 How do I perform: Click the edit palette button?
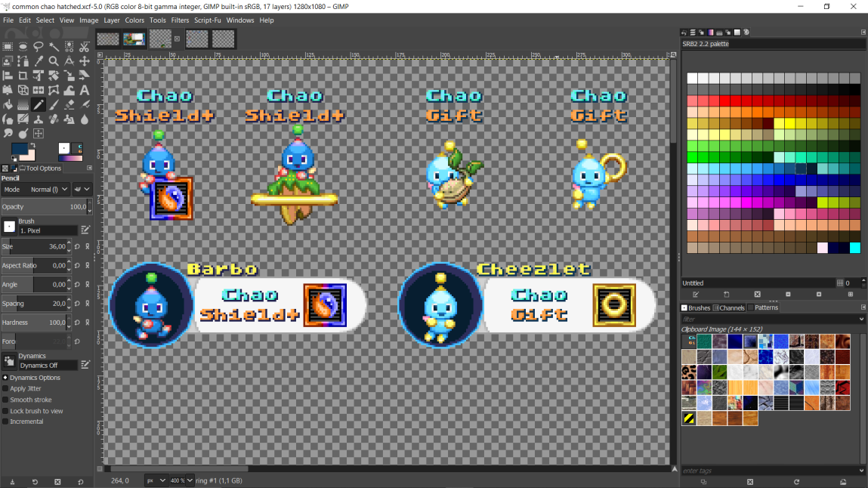[x=696, y=295]
